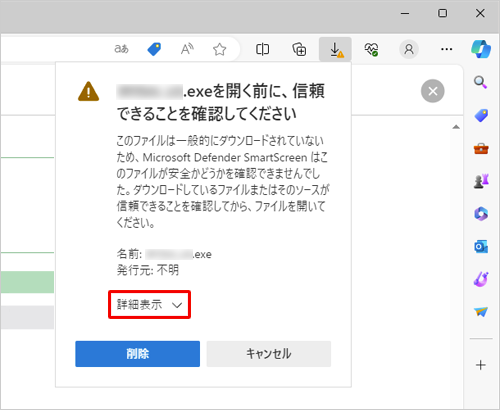Open the sidebar Microsoft 365 icon

pyautogui.click(x=481, y=214)
